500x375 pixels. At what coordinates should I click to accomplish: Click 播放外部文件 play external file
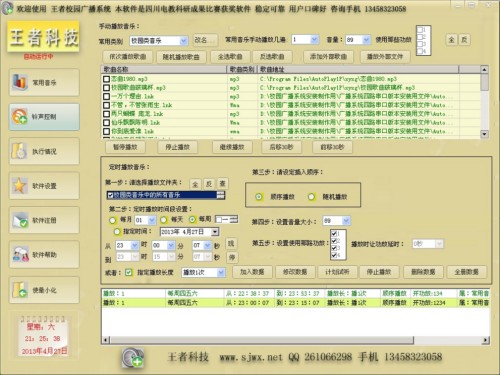385,57
